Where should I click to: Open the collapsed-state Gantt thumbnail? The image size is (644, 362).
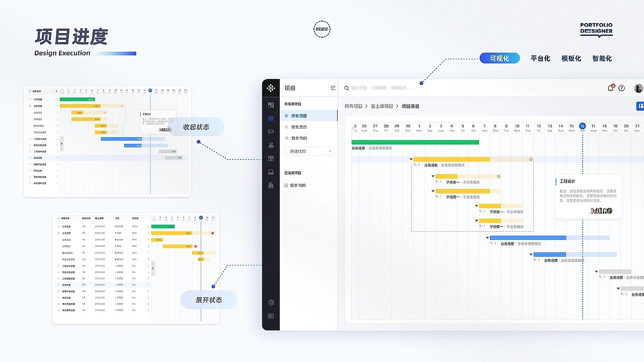pyautogui.click(x=108, y=141)
